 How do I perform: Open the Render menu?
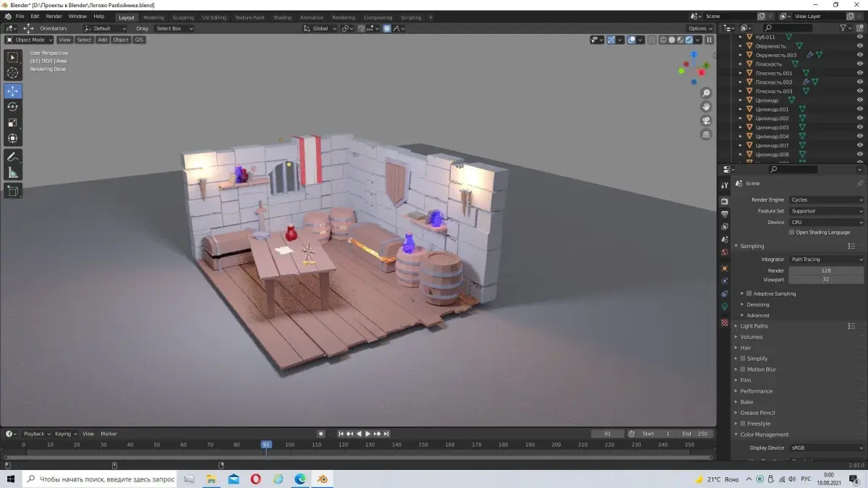(54, 16)
